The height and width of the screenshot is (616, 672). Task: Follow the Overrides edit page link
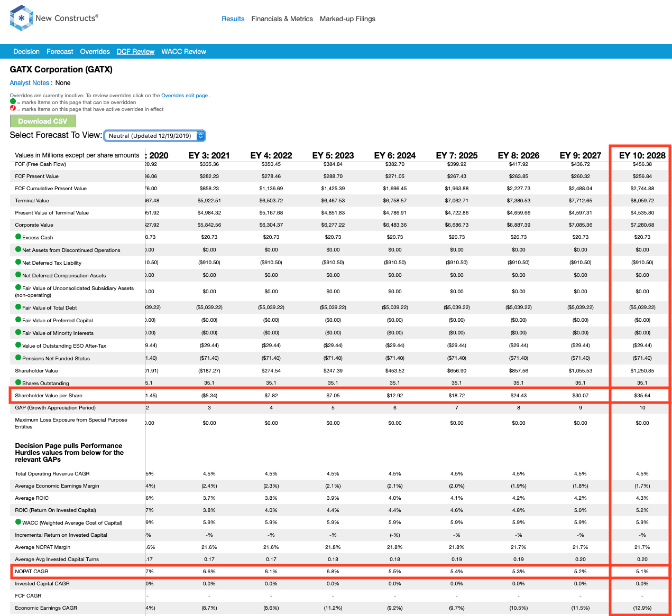tap(185, 96)
